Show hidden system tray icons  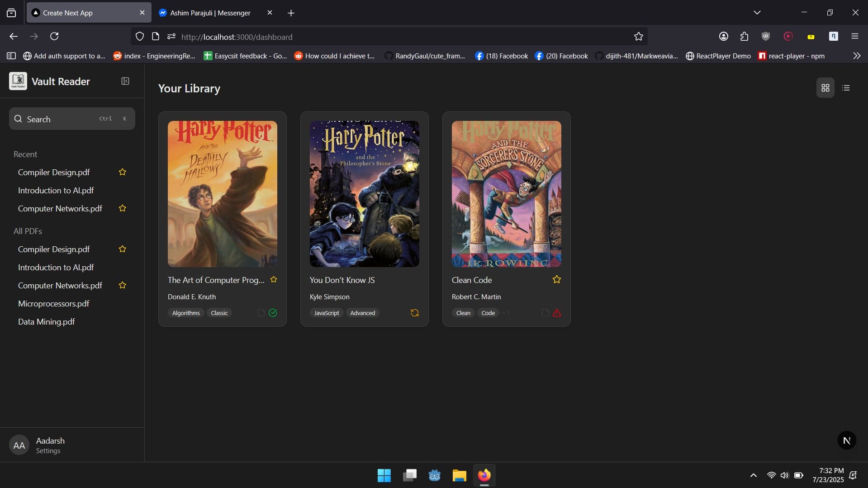(753, 475)
